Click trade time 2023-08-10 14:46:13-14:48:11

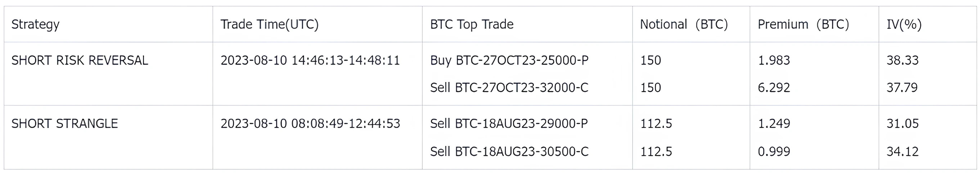(x=310, y=60)
